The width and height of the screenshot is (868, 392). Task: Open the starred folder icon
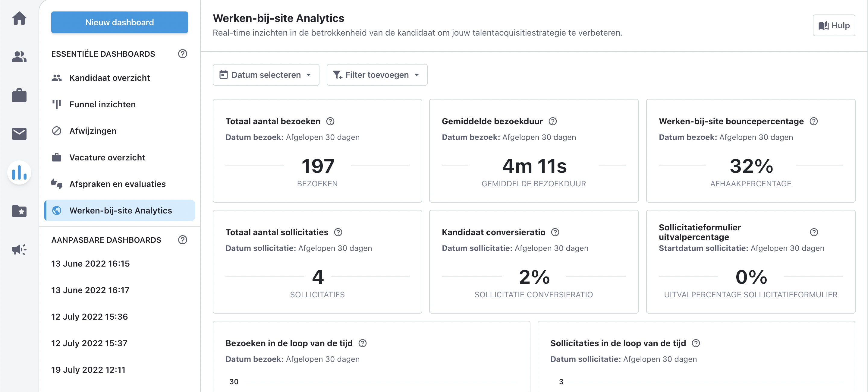click(19, 211)
